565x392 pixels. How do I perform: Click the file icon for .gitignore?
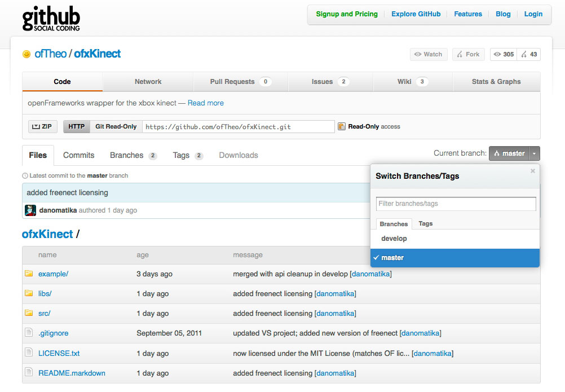coord(29,332)
